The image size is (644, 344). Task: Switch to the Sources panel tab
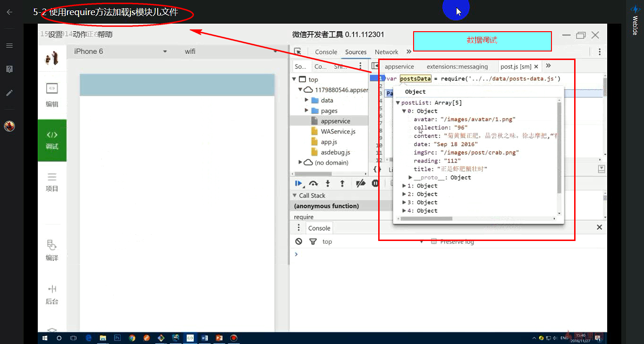coord(356,52)
